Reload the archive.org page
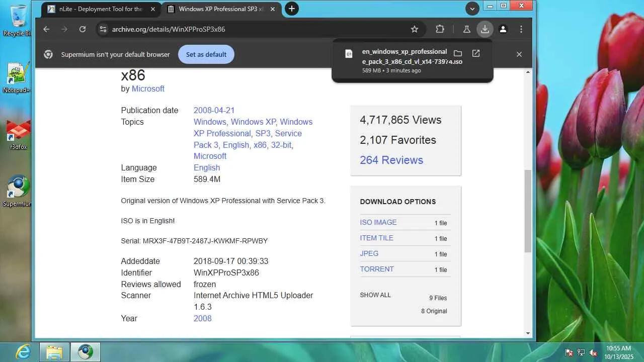The image size is (644, 362). point(83,29)
